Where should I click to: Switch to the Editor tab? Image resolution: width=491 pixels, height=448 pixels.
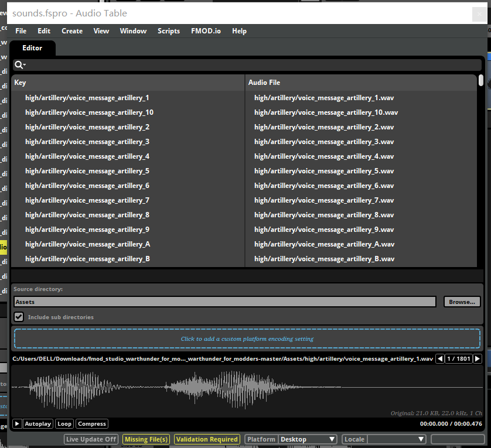(x=32, y=48)
